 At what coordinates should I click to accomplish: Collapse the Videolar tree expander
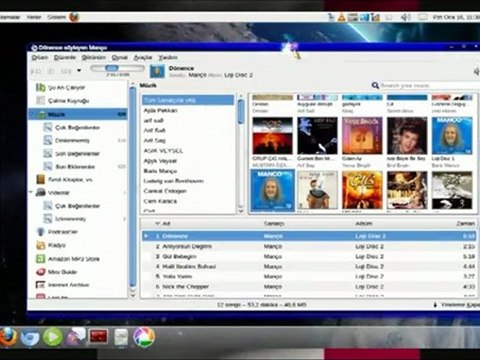tap(31, 192)
